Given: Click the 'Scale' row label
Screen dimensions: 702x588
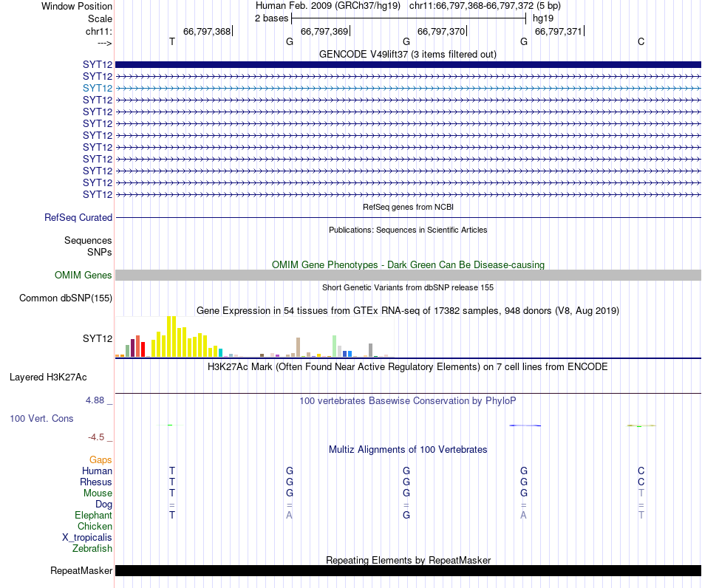Looking at the screenshot, I should (x=100, y=18).
